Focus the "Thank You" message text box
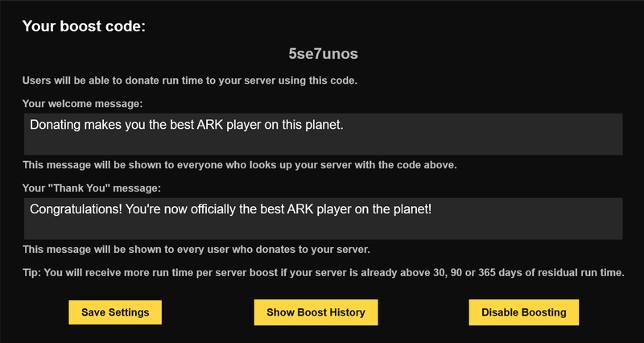 point(324,218)
